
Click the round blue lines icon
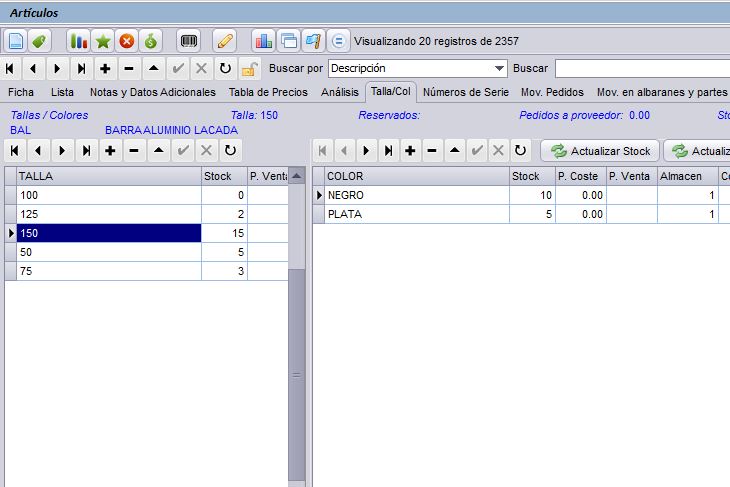click(x=338, y=41)
